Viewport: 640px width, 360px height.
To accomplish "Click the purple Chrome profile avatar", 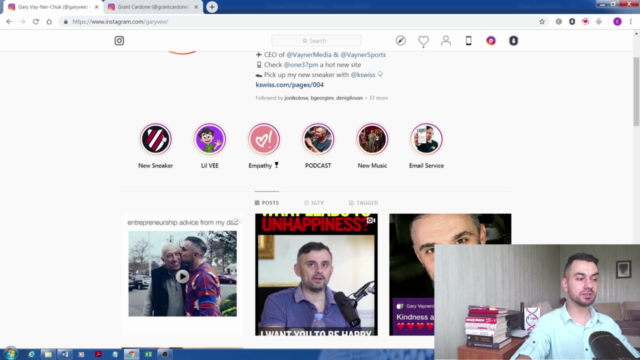I will (x=618, y=22).
